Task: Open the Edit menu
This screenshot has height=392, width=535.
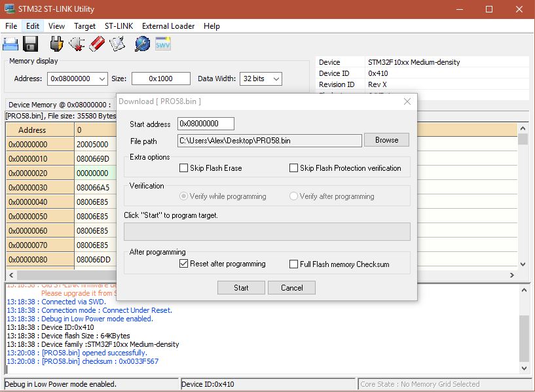Action: point(33,26)
